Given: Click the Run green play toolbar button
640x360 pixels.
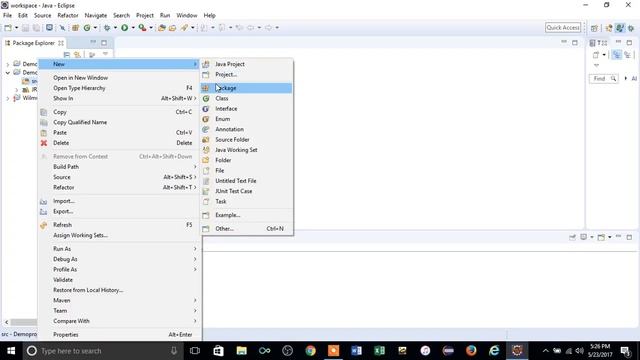Looking at the screenshot, I should tap(124, 28).
